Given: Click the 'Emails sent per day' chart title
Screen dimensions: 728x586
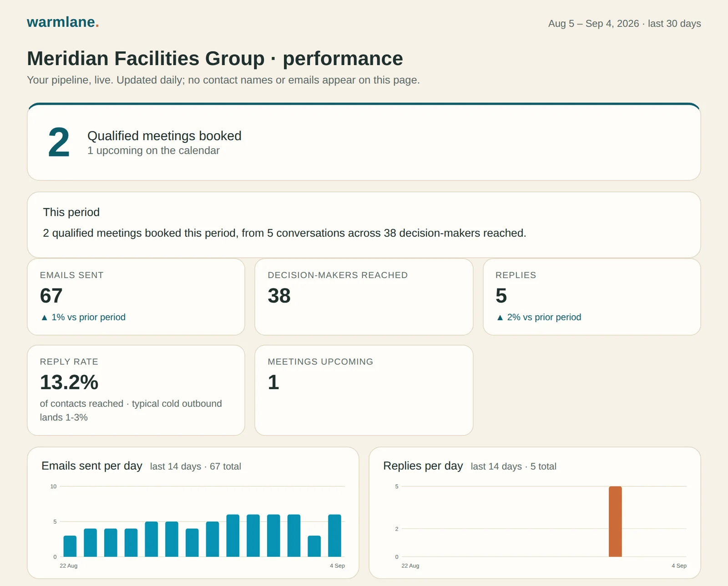Looking at the screenshot, I should coord(92,466).
